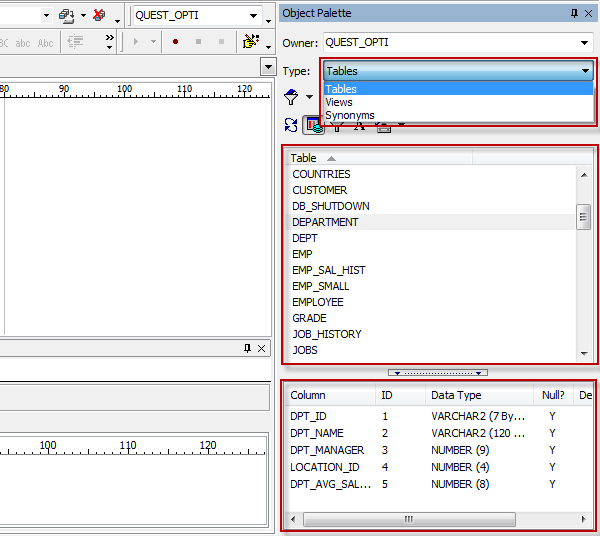The image size is (600, 536).
Task: Pin the Object Palette panel
Action: click(574, 12)
